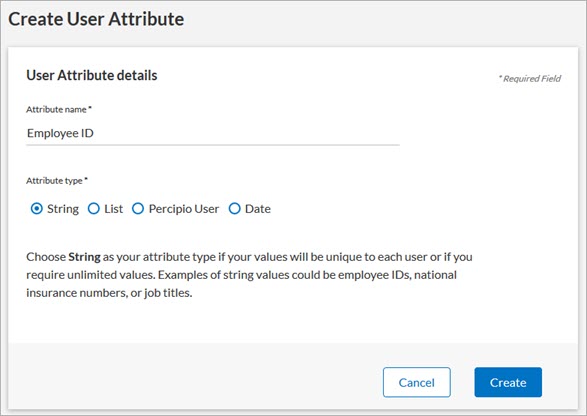Click the Required Field note
The width and height of the screenshot is (587, 416).
[530, 79]
